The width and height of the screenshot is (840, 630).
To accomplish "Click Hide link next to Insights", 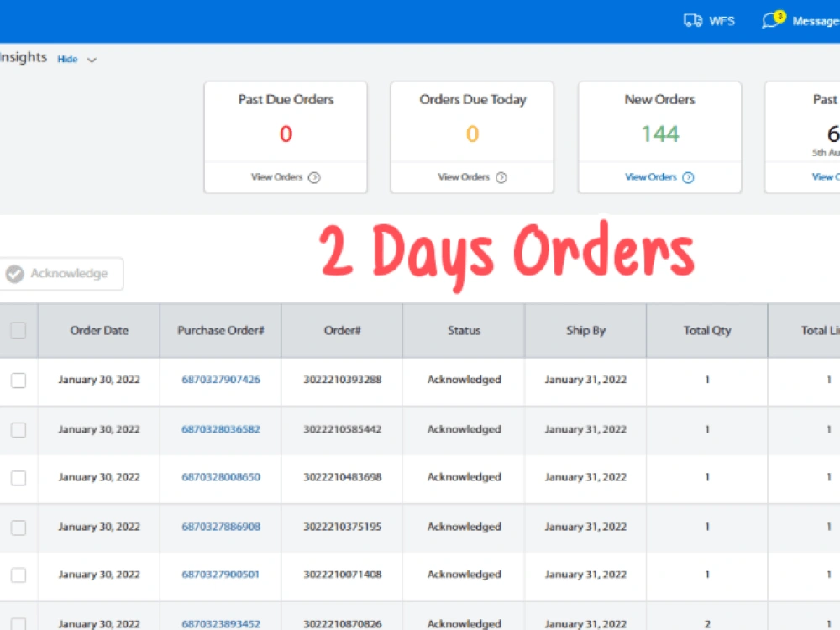I will (x=67, y=59).
